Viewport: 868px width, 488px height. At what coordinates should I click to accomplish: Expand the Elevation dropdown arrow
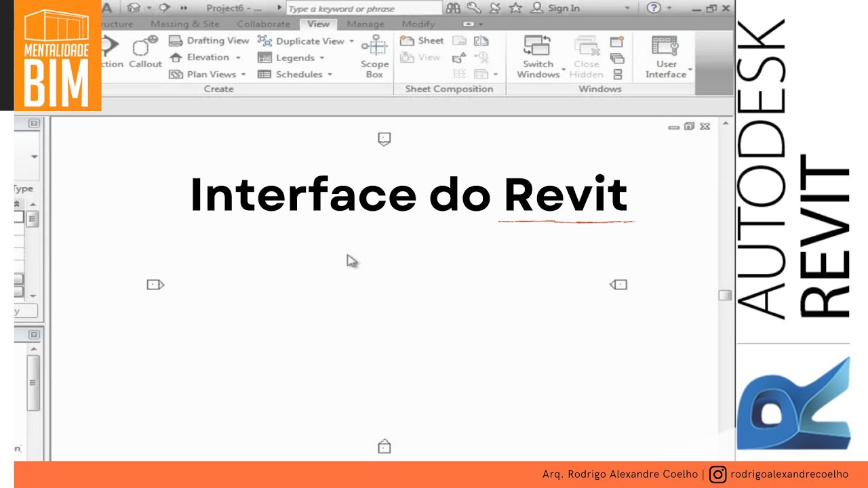click(x=239, y=58)
